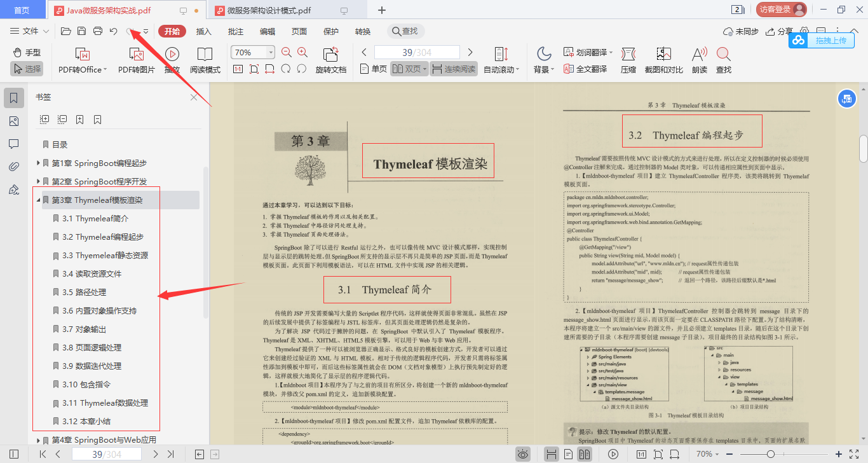Enter reading mode (阅读模式)
The height and width of the screenshot is (463, 868).
coord(205,60)
